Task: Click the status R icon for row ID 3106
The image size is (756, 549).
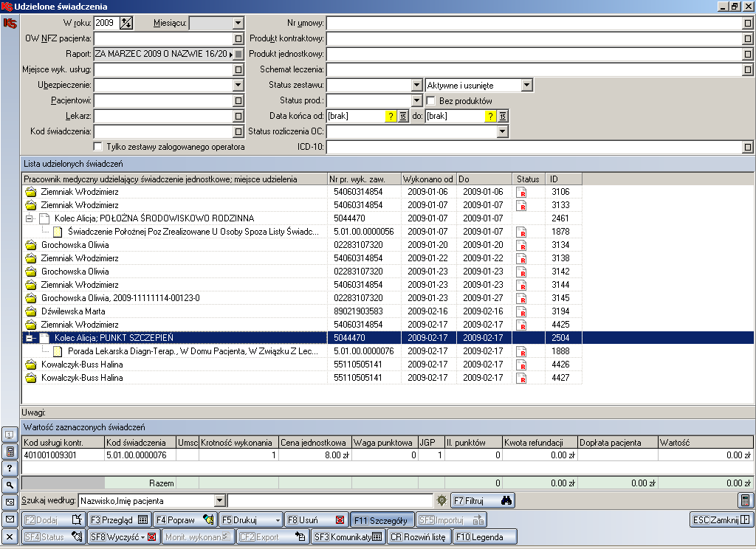Action: click(x=521, y=192)
